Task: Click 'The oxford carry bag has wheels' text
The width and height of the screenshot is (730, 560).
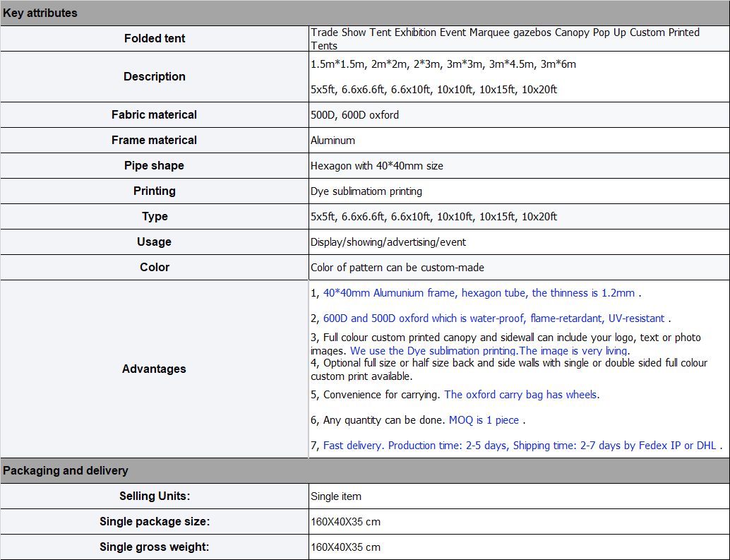Action: pyautogui.click(x=520, y=395)
